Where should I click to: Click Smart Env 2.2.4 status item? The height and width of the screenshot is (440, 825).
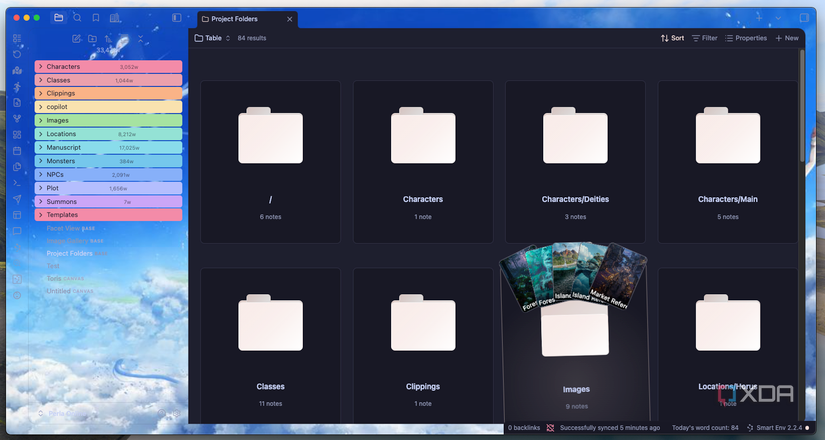click(x=778, y=428)
